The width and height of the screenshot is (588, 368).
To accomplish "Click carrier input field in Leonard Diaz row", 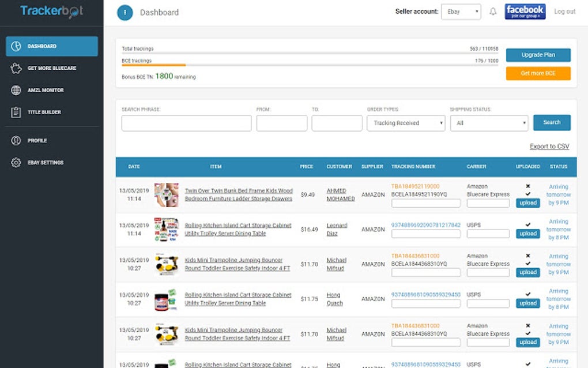I will pos(488,234).
